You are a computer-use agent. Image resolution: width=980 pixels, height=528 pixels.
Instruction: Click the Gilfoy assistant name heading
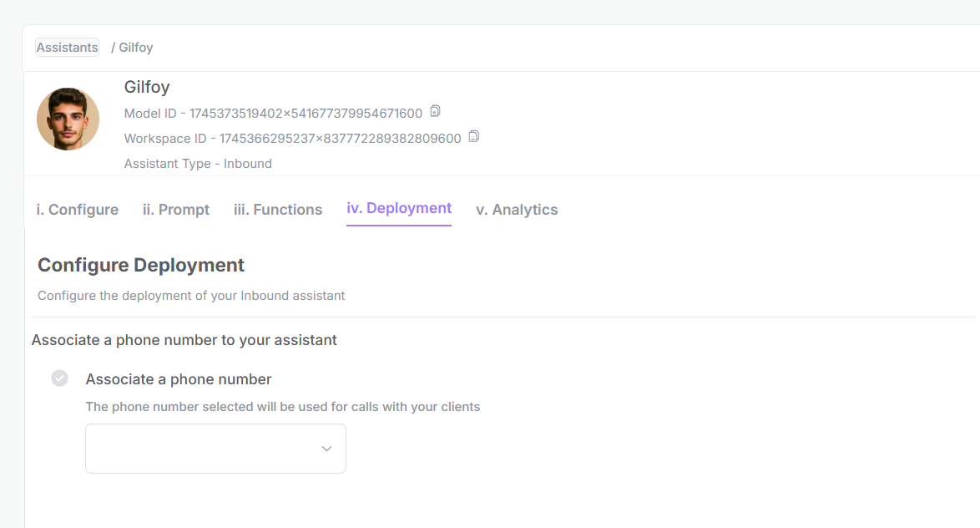pos(147,87)
